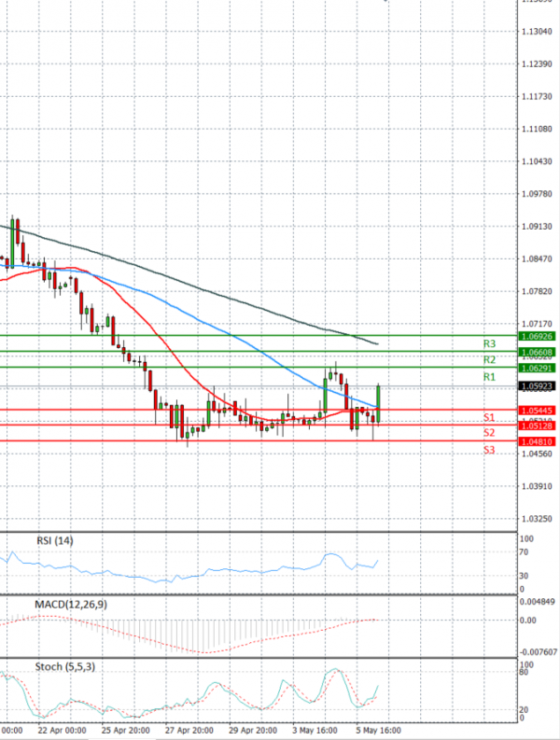The image size is (560, 740).
Task: Select the R3 resistance label
Action: point(489,344)
